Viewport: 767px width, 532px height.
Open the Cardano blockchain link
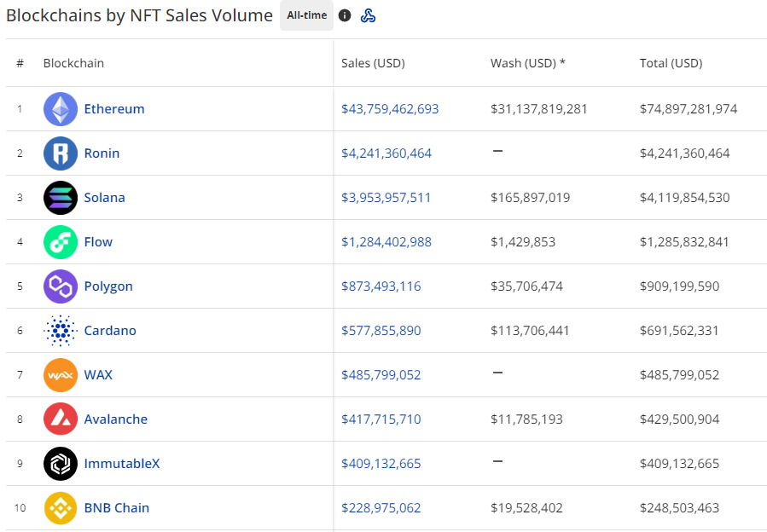coord(110,331)
